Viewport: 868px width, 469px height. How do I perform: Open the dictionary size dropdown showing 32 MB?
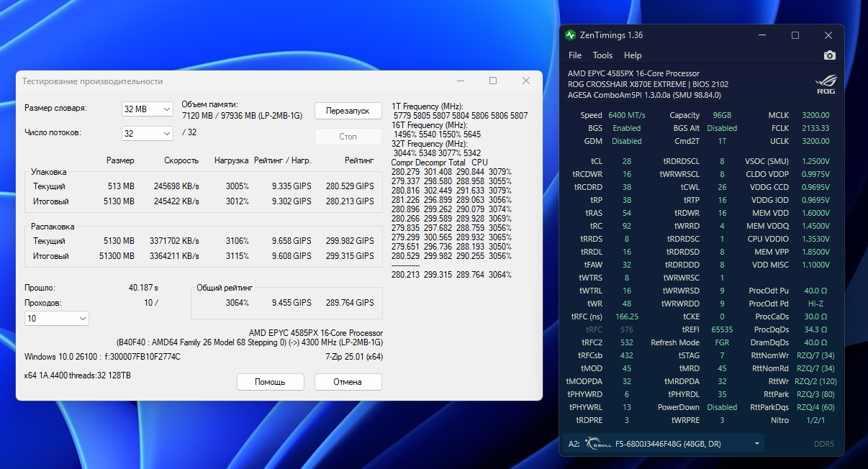[x=148, y=109]
